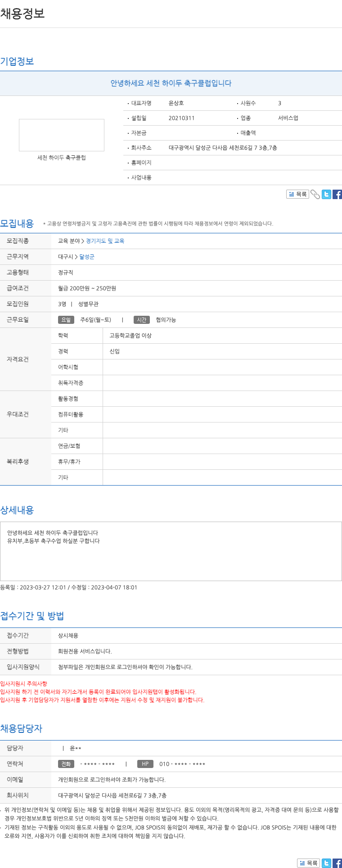Share on Twitter using bottom icon

click(326, 863)
